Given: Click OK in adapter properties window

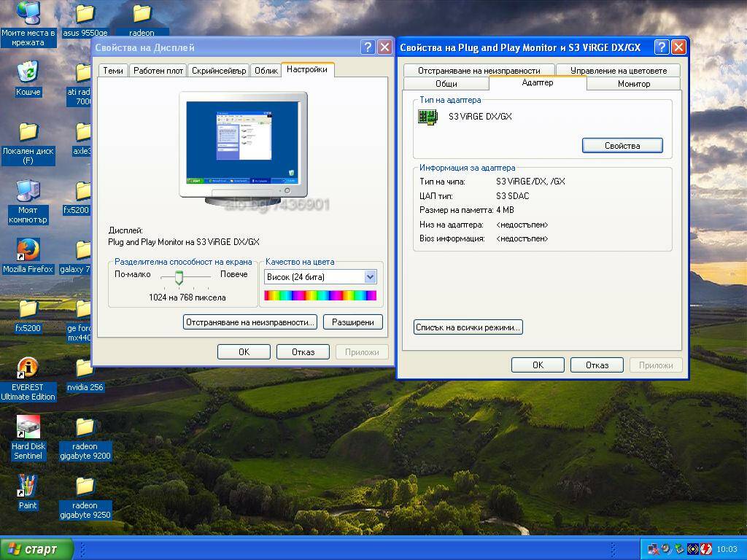Looking at the screenshot, I should [538, 365].
